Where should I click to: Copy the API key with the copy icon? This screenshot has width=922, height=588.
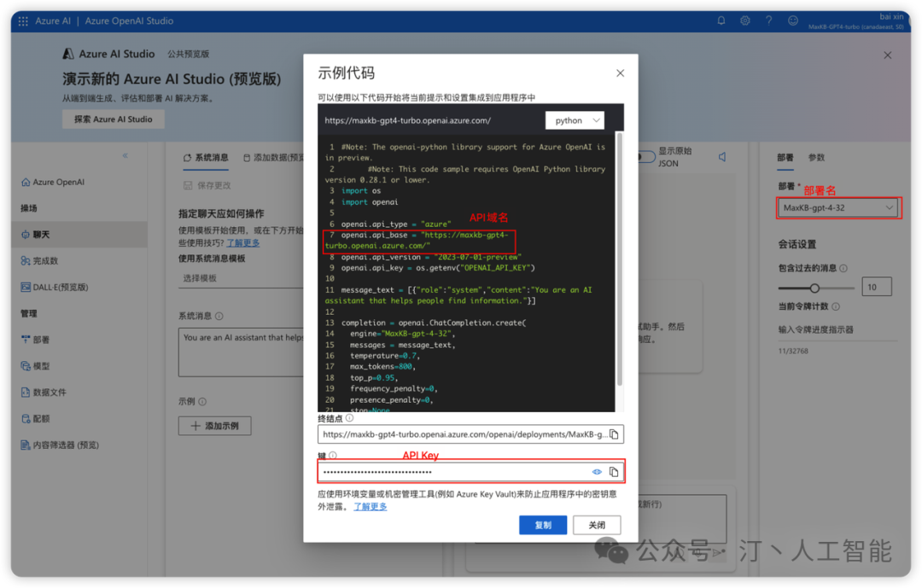point(614,472)
